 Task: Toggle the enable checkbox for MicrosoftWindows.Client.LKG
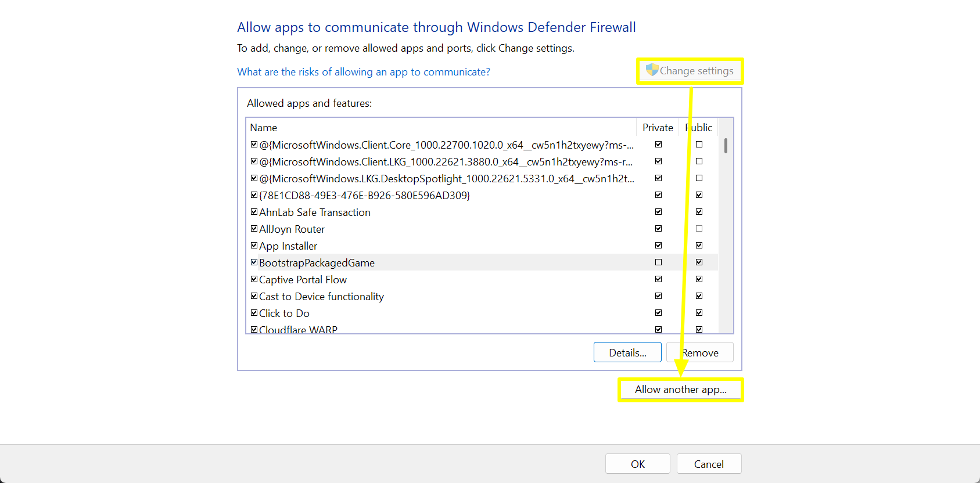254,161
